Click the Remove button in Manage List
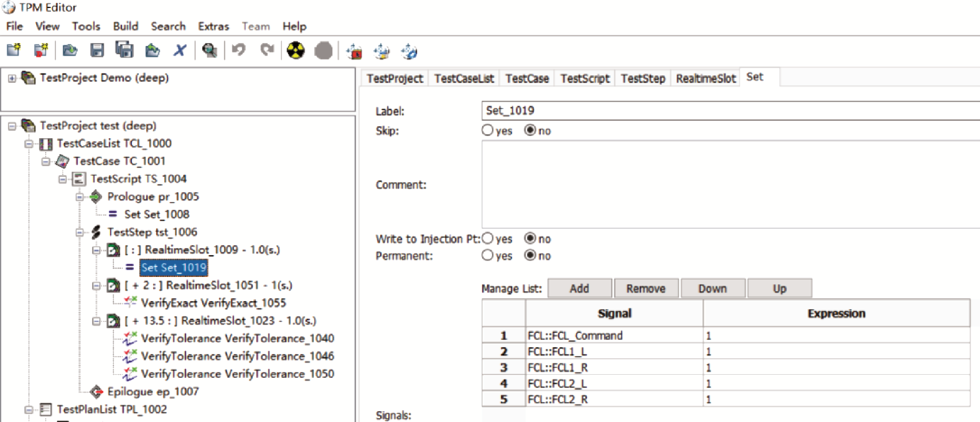This screenshot has width=980, height=422. click(646, 288)
